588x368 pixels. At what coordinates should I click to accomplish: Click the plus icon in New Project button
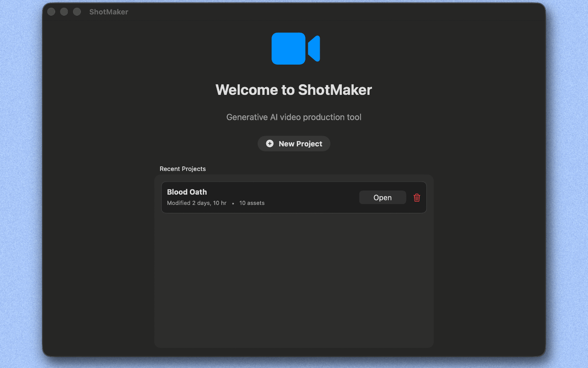[x=270, y=144]
